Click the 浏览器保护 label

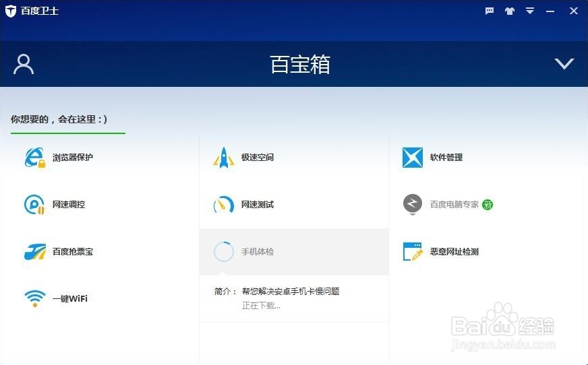point(73,157)
